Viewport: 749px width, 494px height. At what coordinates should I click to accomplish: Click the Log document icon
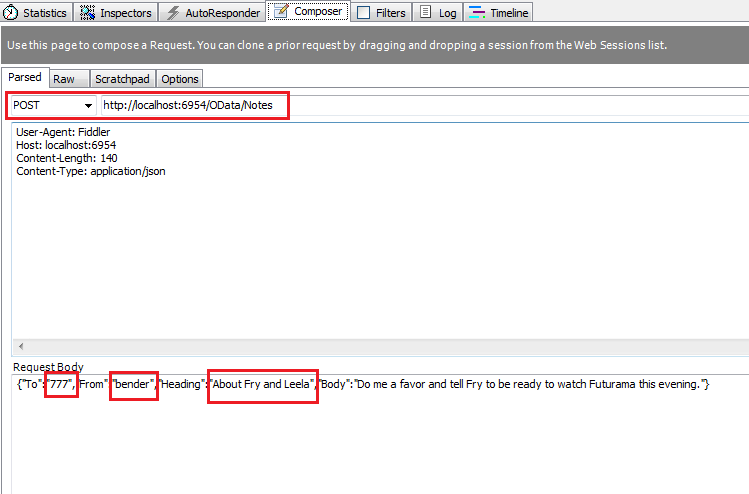[425, 12]
